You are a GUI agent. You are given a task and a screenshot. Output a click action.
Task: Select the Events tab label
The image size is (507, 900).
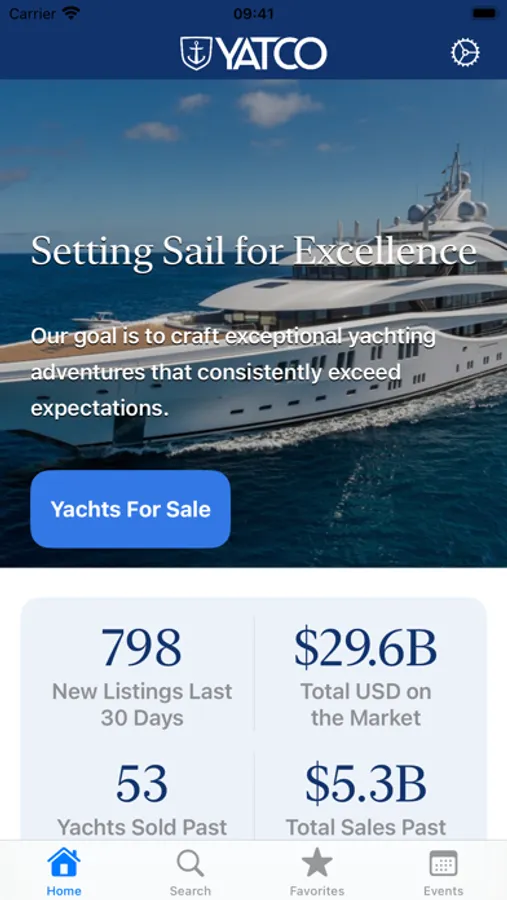(x=443, y=891)
